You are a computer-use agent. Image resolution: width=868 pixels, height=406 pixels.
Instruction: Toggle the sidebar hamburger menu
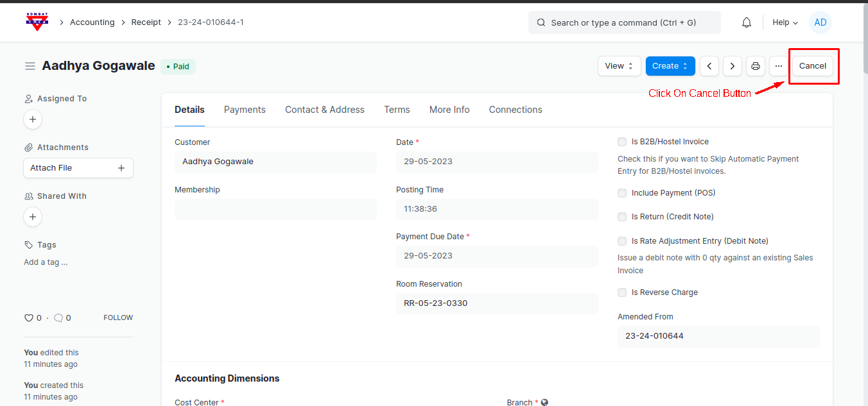(x=30, y=66)
